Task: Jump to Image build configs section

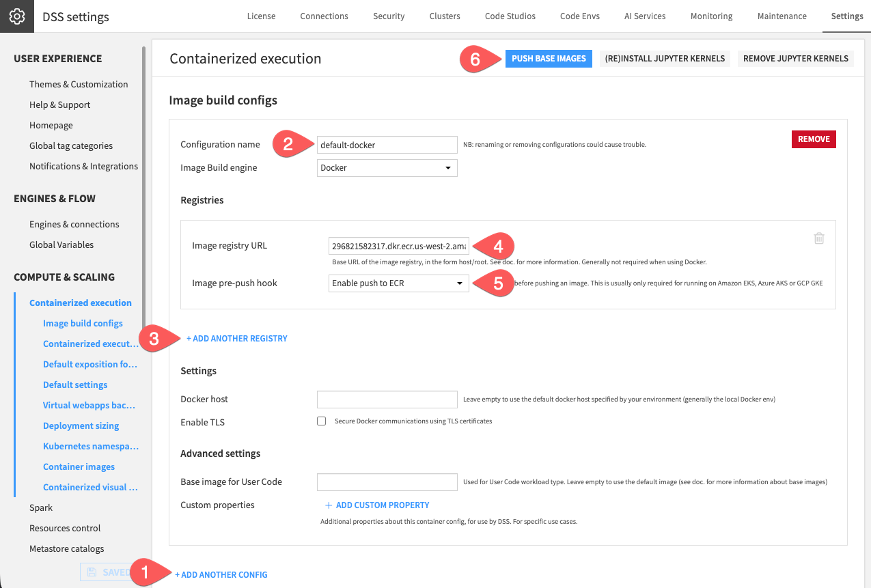Action: coord(83,323)
